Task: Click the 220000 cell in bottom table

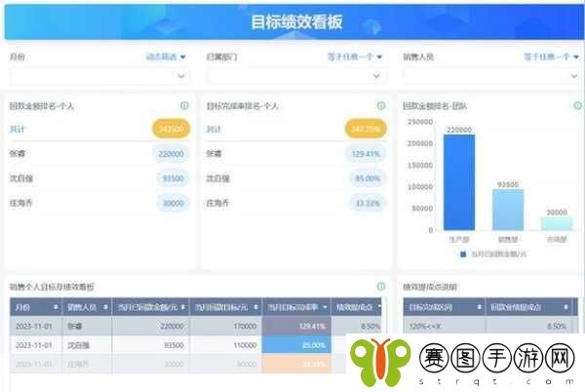Action: 150,326
